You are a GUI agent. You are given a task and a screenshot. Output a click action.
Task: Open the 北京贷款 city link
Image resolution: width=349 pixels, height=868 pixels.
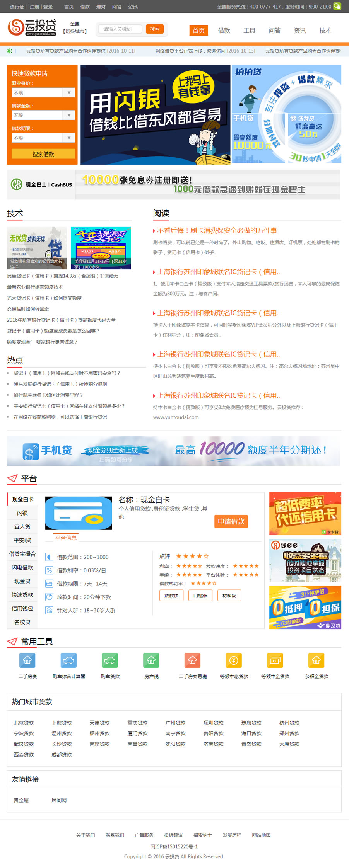tap(24, 723)
